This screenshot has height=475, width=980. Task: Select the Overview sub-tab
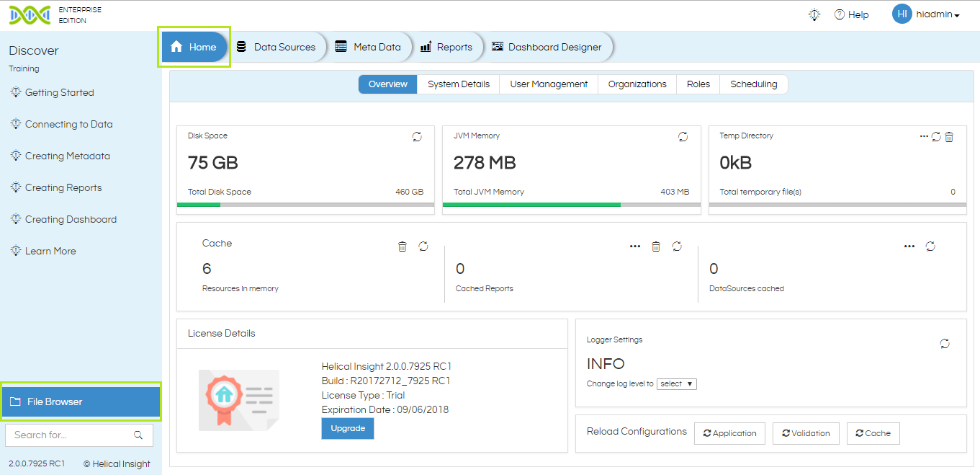[388, 84]
